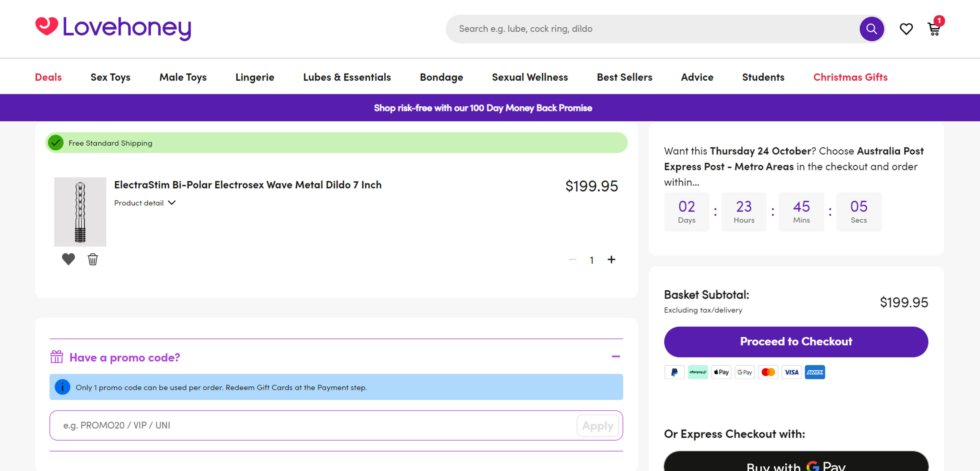
Task: Click the promo code gift icon
Action: pyautogui.click(x=57, y=357)
